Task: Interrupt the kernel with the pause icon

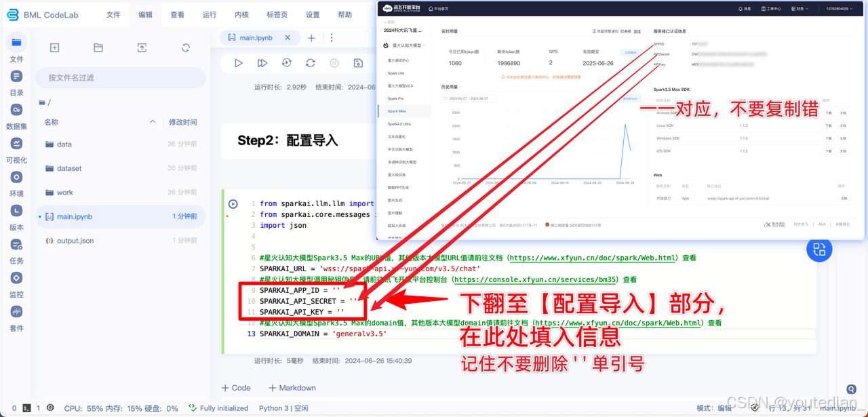Action: point(334,63)
